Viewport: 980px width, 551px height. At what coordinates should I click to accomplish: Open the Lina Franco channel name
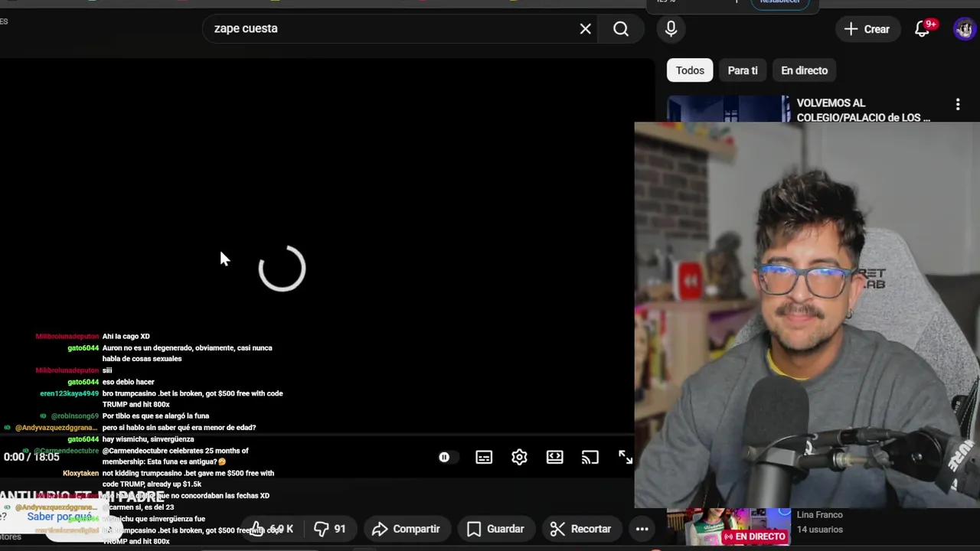pyautogui.click(x=819, y=515)
